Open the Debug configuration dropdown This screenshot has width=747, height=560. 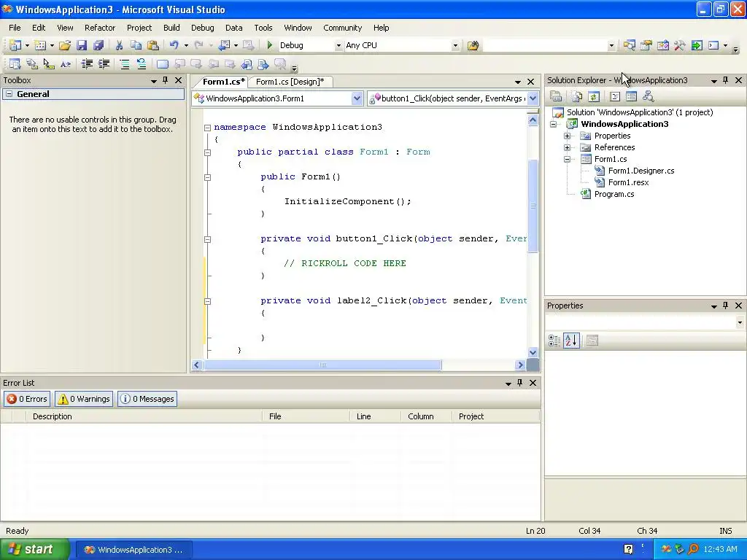[338, 45]
